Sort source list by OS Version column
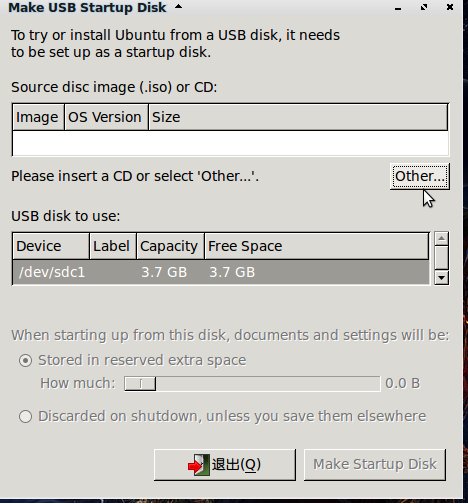The image size is (468, 504). point(106,117)
